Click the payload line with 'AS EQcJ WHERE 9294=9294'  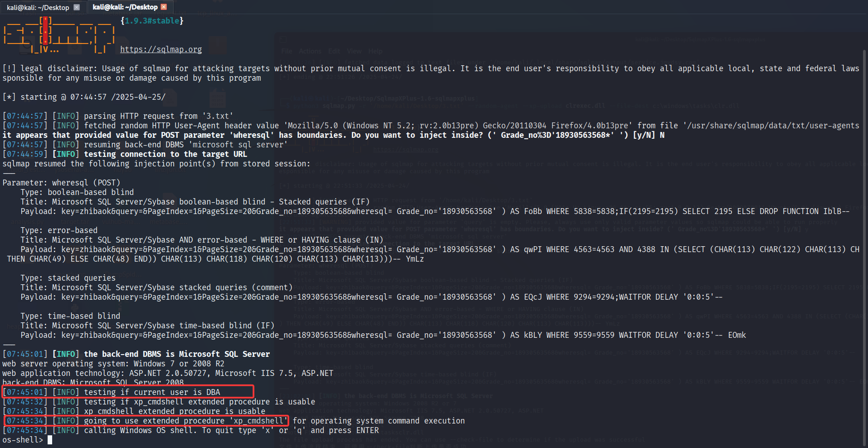point(371,297)
